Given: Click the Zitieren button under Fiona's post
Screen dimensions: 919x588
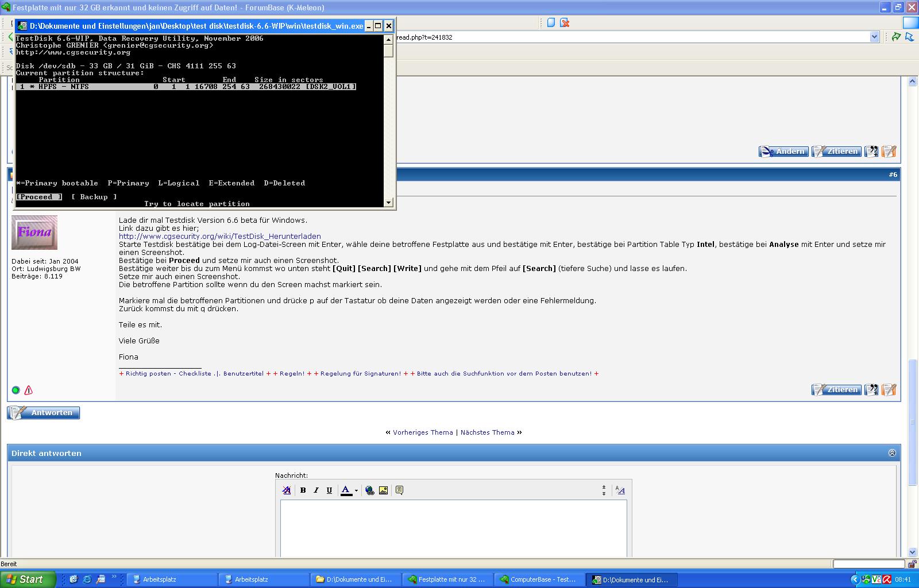Looking at the screenshot, I should (836, 390).
